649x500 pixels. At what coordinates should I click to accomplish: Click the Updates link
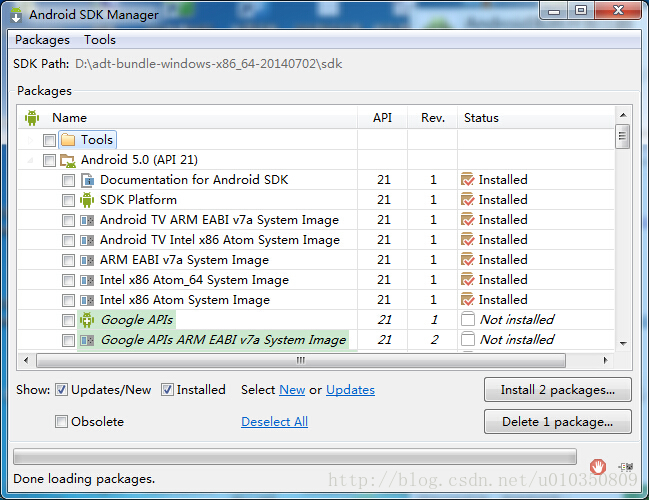351,389
